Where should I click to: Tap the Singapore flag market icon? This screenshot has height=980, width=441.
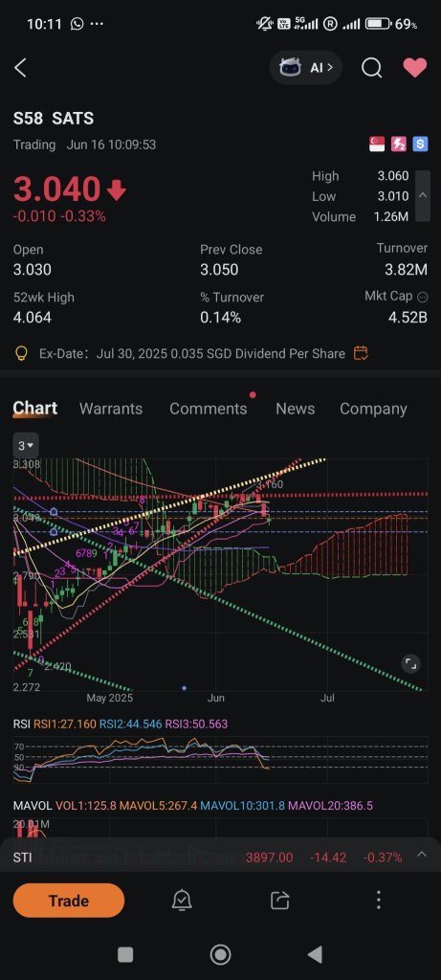pos(377,145)
